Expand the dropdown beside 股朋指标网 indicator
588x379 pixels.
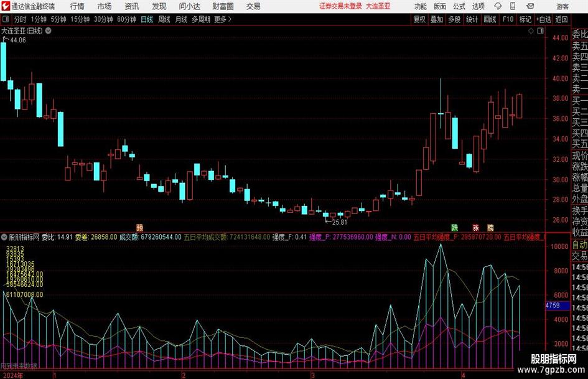pyautogui.click(x=4, y=237)
